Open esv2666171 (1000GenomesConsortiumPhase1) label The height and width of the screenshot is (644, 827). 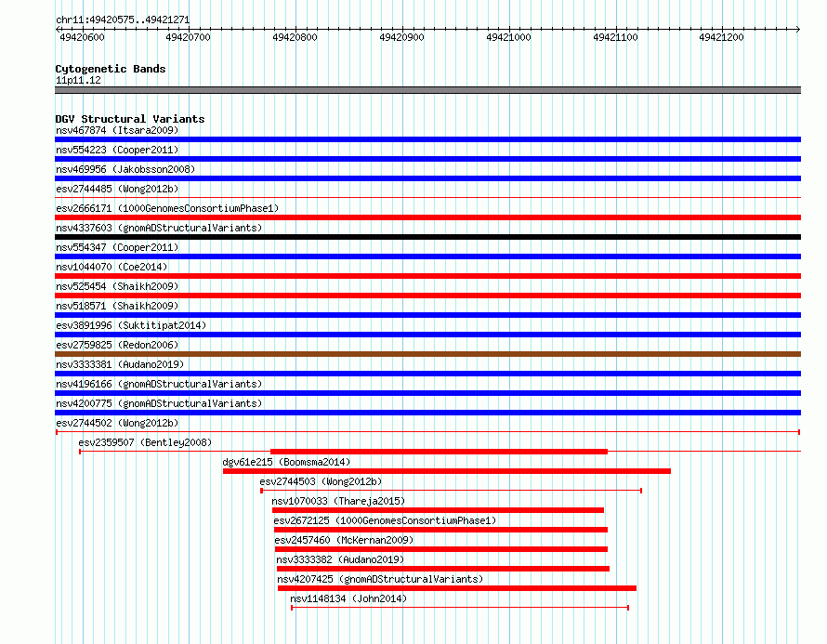pos(167,208)
